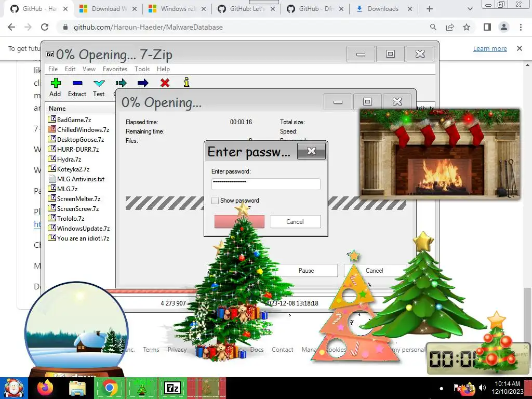Click the Add toolbar icon in 7-Zip
532x399 pixels.
click(x=56, y=83)
